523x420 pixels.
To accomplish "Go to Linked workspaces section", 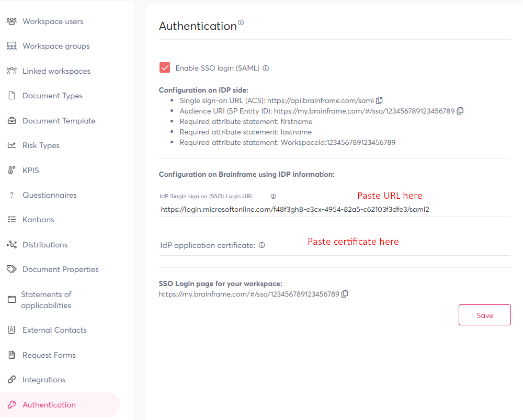I will 56,71.
